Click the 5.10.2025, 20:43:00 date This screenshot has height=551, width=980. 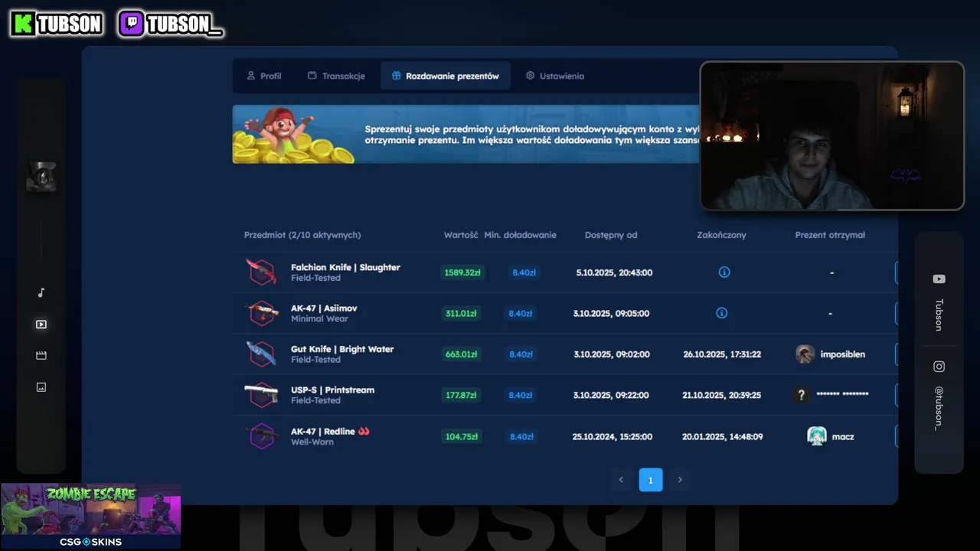[614, 272]
